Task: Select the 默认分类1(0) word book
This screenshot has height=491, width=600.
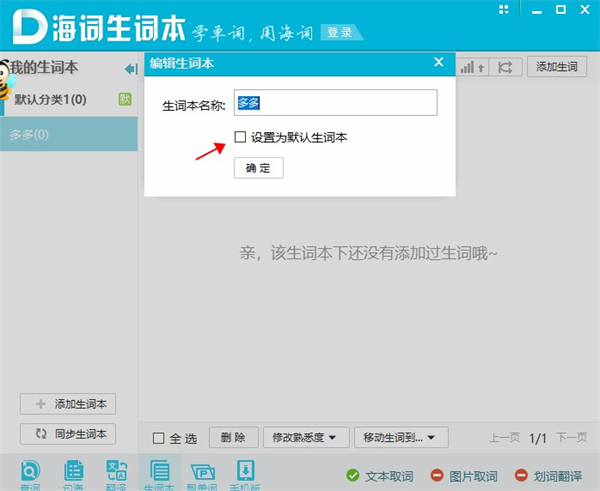Action: (69, 100)
